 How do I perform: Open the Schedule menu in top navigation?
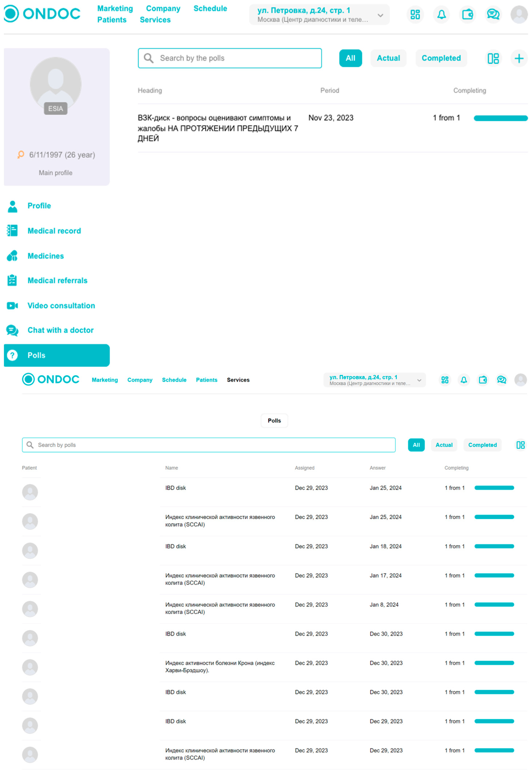tap(210, 9)
